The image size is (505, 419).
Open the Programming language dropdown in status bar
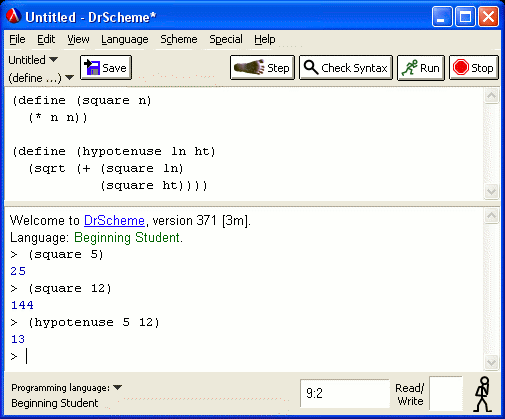tap(67, 388)
